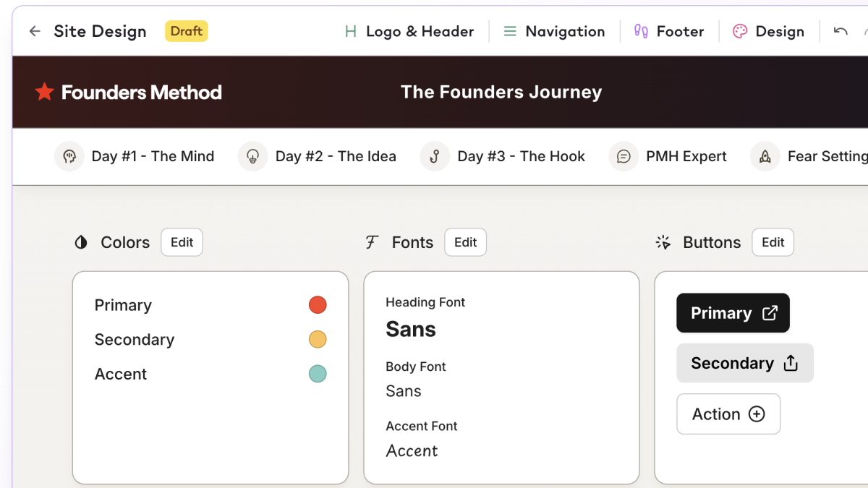This screenshot has height=488, width=868.
Task: Click the red star logo icon
Action: pos(45,92)
